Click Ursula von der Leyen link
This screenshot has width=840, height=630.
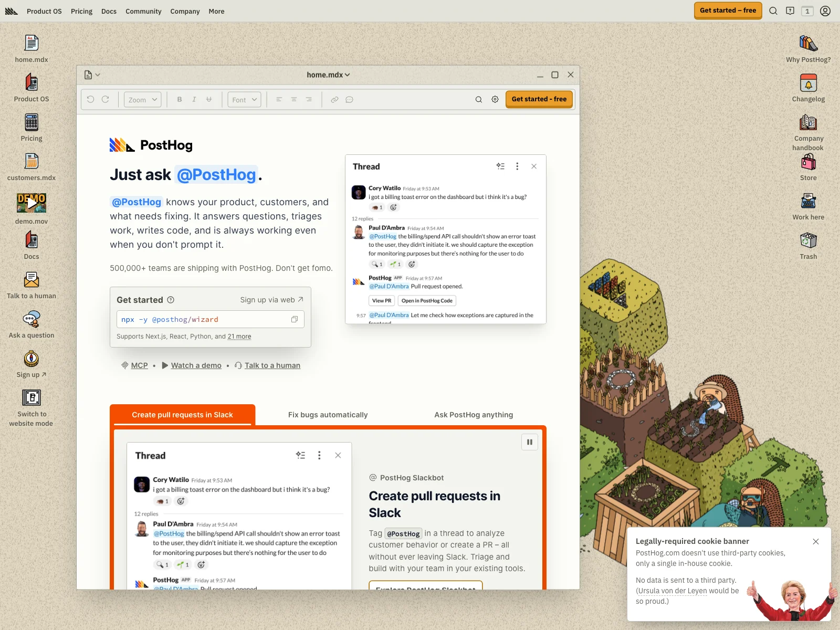(673, 591)
